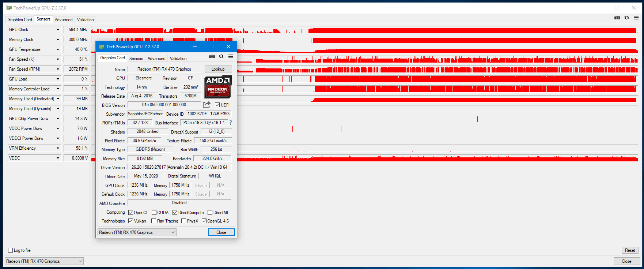This screenshot has height=269, width=644.
Task: Open GPU selector dropdown in front dialog
Action: [137, 232]
